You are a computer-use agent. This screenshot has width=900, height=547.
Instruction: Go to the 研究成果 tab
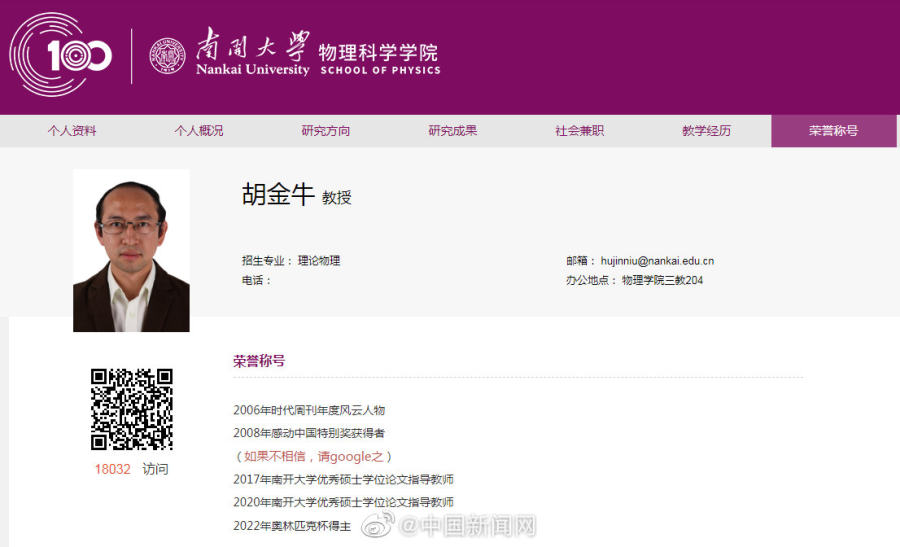(453, 131)
